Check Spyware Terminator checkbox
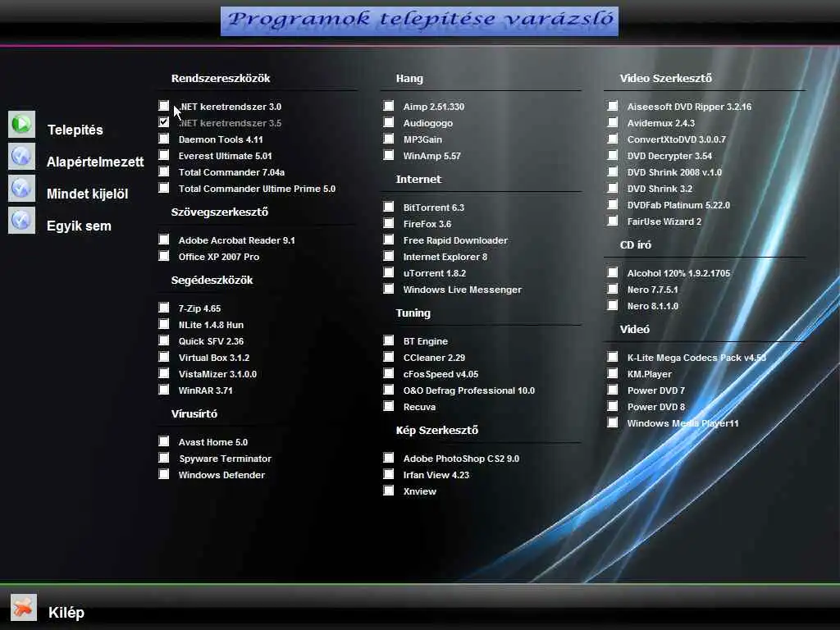 point(164,458)
